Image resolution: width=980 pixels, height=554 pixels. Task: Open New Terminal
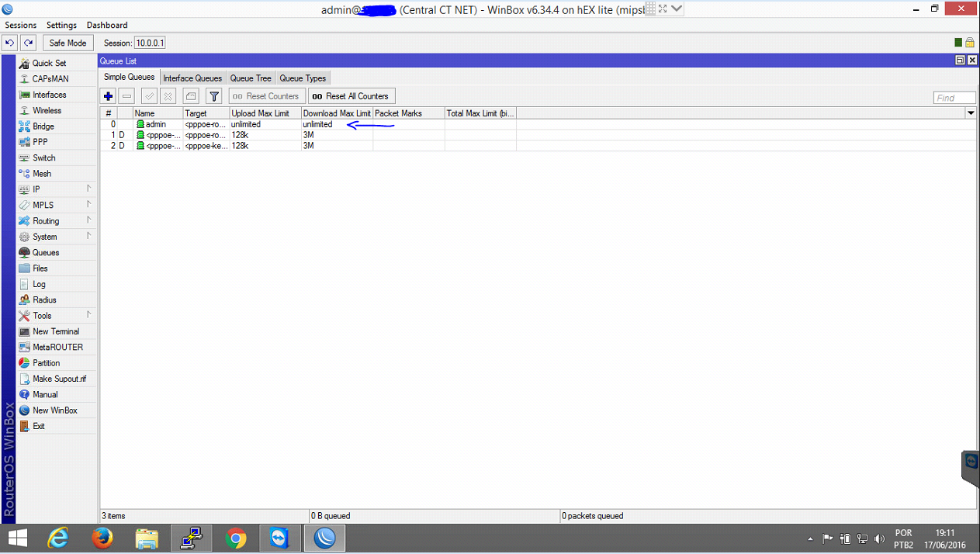click(x=57, y=331)
